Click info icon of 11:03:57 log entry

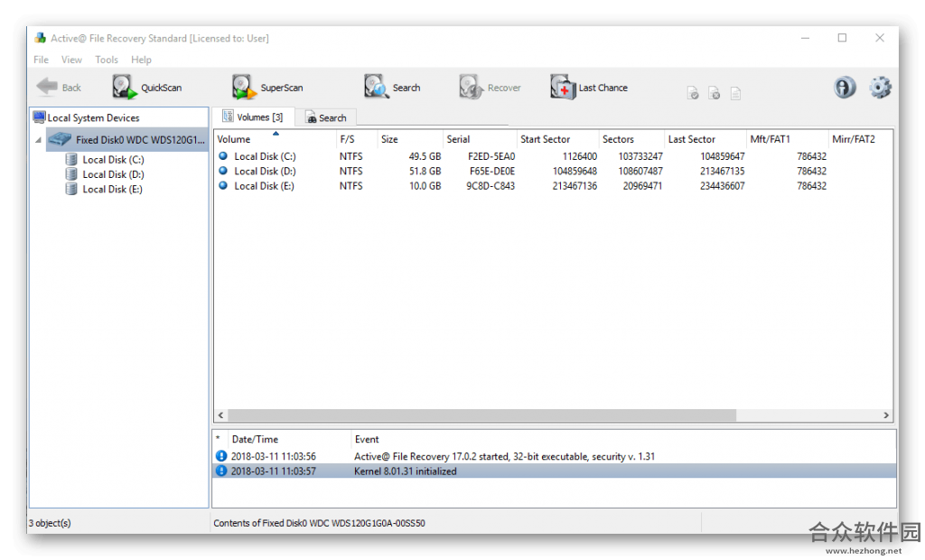[x=221, y=471]
